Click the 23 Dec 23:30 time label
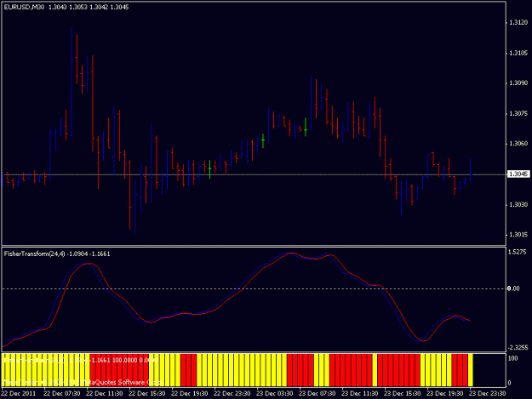The image size is (532, 399). [487, 393]
